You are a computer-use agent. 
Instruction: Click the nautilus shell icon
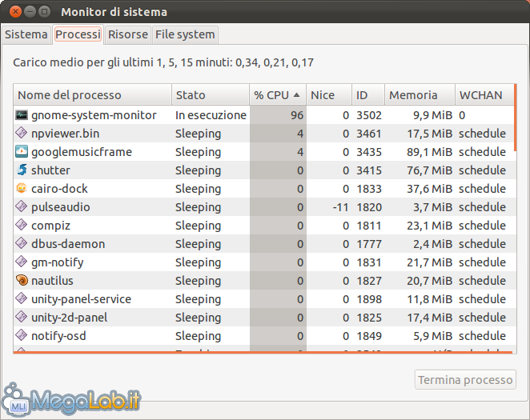22,280
